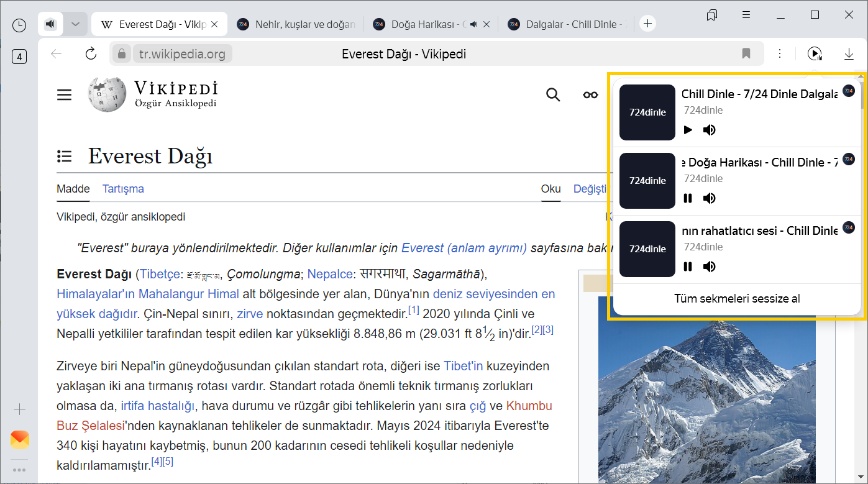The image size is (868, 484).
Task: Click the media control button in toolbar
Action: click(815, 54)
